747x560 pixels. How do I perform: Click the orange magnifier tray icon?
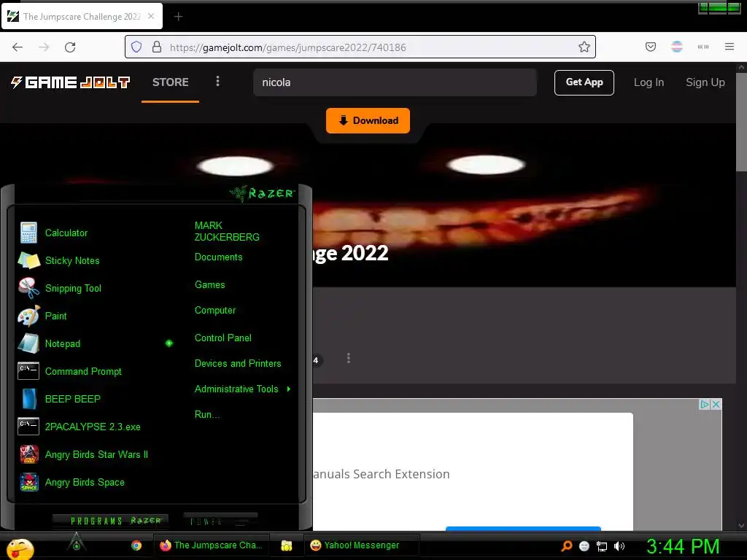[566, 545]
